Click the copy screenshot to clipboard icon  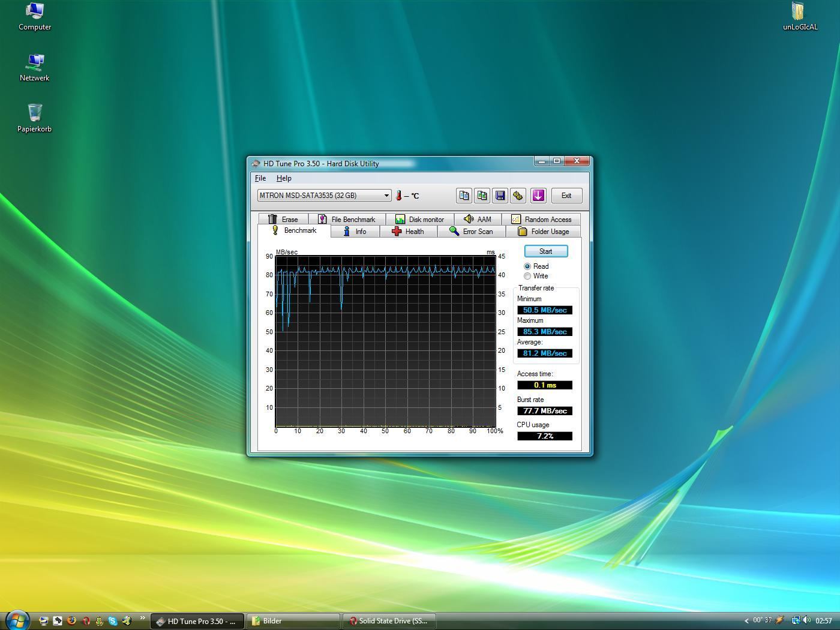pyautogui.click(x=482, y=196)
